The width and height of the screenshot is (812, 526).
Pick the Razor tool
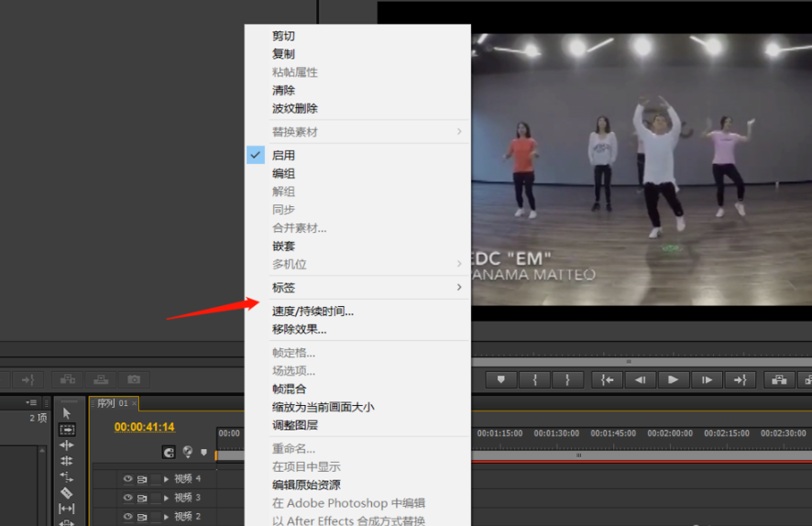click(x=67, y=493)
